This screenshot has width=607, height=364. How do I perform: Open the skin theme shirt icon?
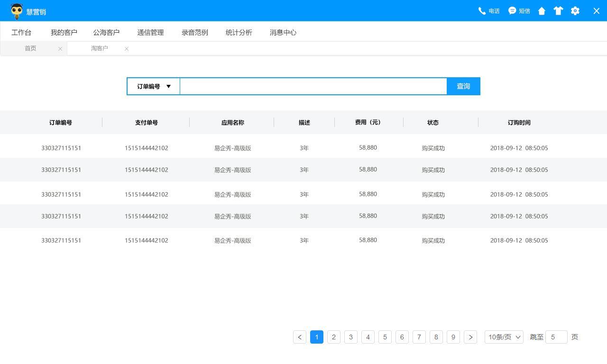pyautogui.click(x=558, y=11)
